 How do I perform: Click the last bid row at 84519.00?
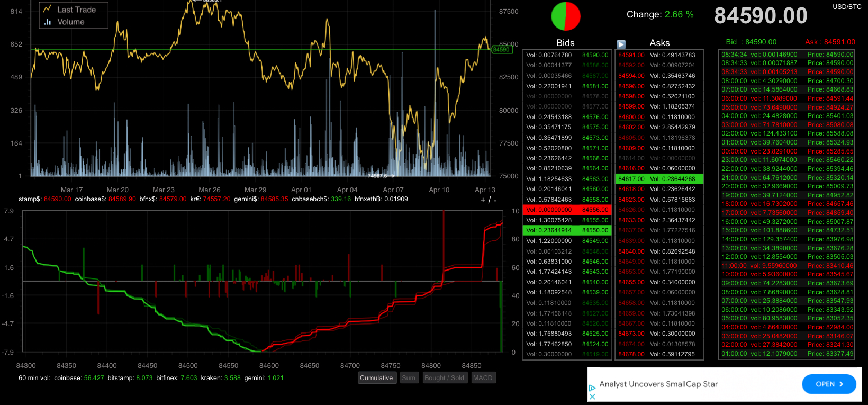click(x=567, y=354)
